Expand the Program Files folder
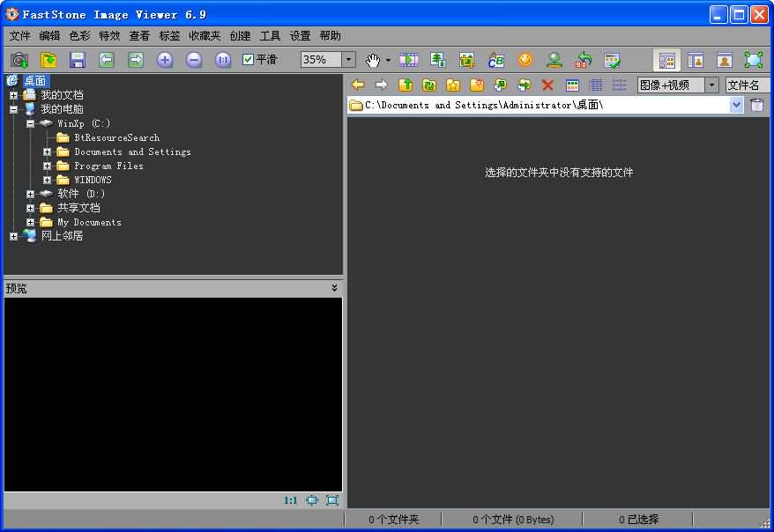 (48, 166)
